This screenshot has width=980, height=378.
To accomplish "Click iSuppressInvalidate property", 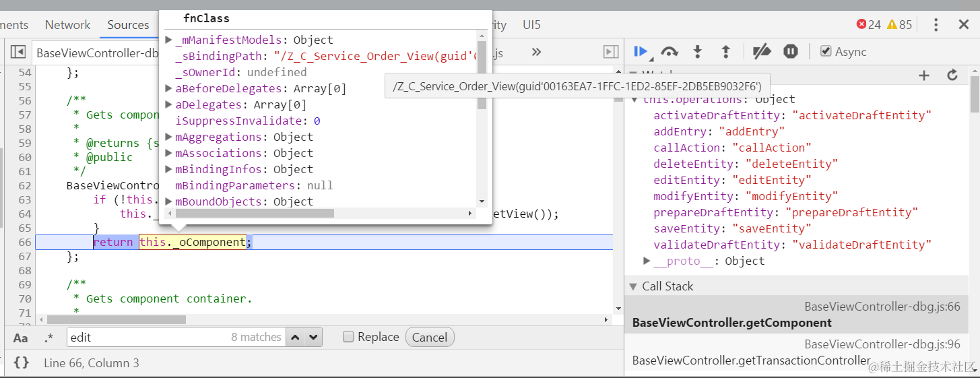I will (x=248, y=121).
